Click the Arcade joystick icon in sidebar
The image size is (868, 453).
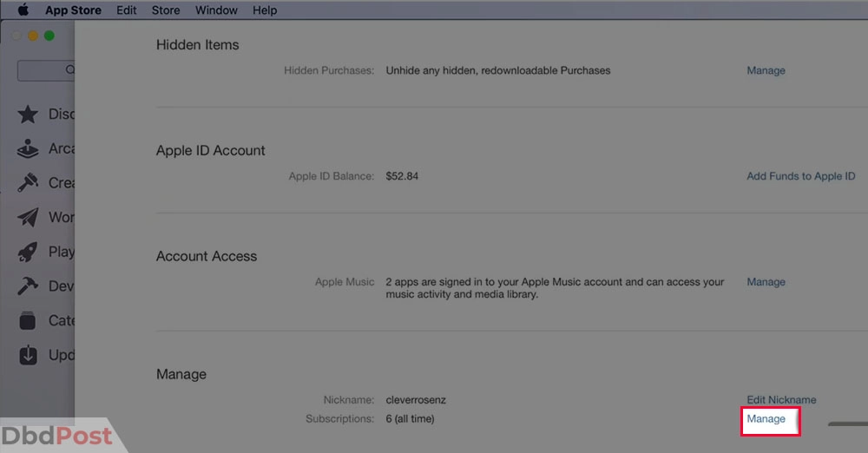pos(28,148)
